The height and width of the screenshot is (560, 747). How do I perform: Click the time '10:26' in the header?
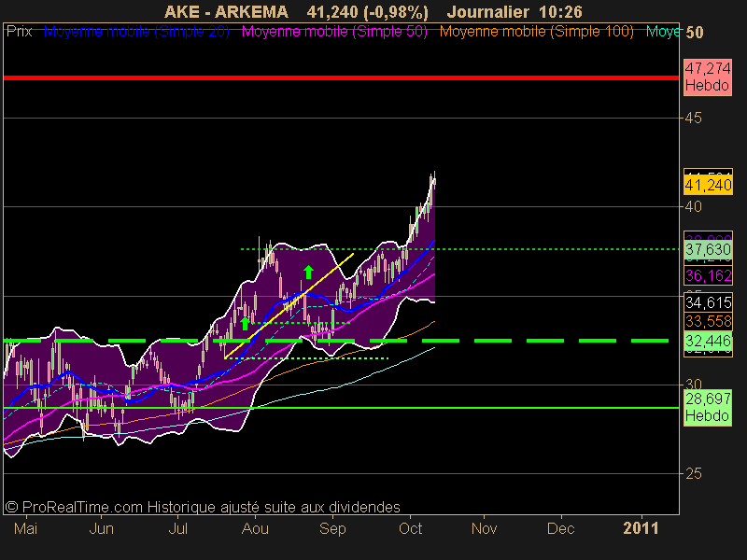tap(561, 11)
